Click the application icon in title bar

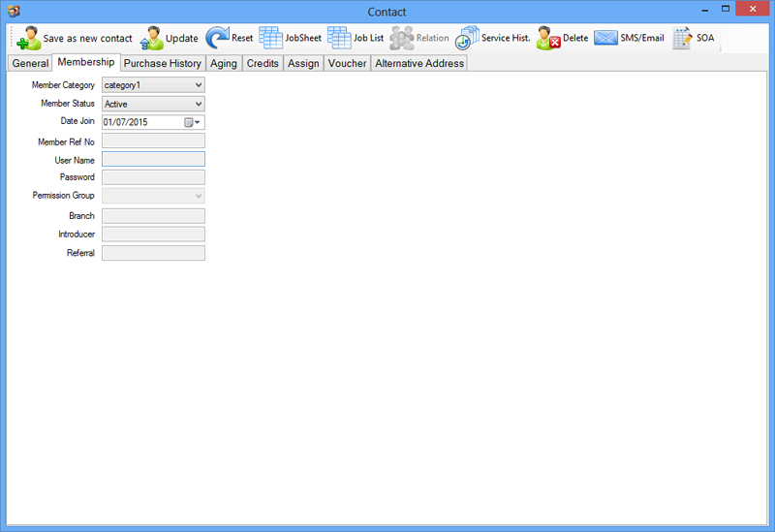coord(14,11)
